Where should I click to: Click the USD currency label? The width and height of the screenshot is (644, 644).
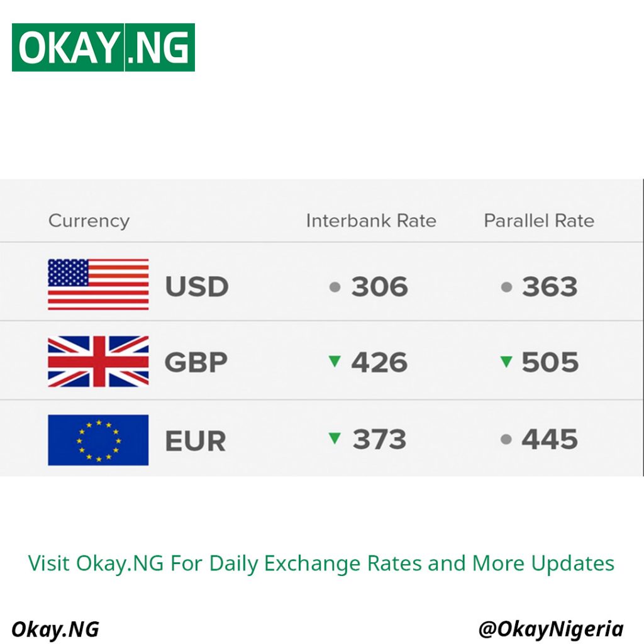[x=196, y=287]
